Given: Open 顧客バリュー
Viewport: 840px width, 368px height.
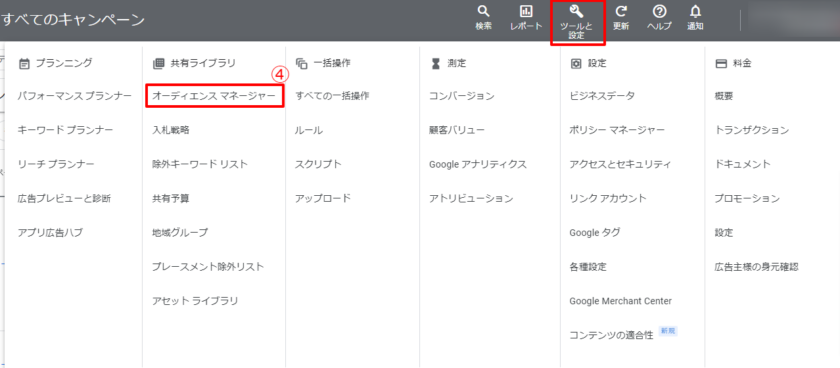Looking at the screenshot, I should click(x=457, y=130).
